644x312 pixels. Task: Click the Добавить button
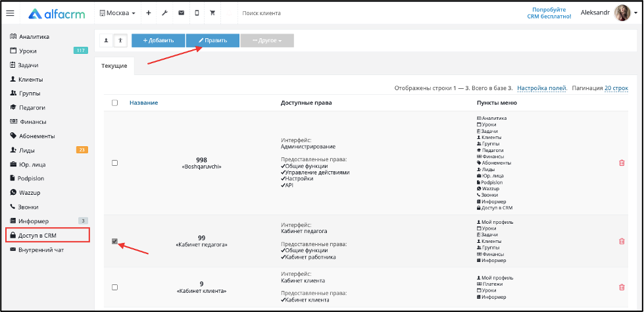pyautogui.click(x=158, y=40)
